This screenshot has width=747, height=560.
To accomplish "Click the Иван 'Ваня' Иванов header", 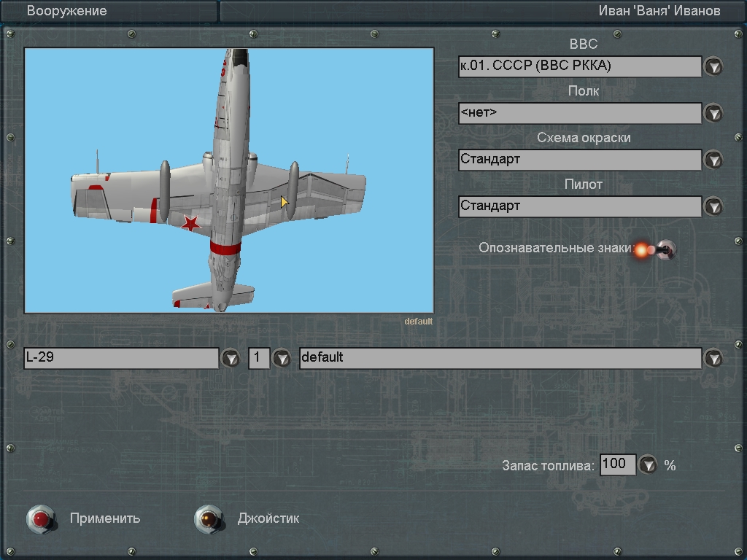I will coord(659,11).
